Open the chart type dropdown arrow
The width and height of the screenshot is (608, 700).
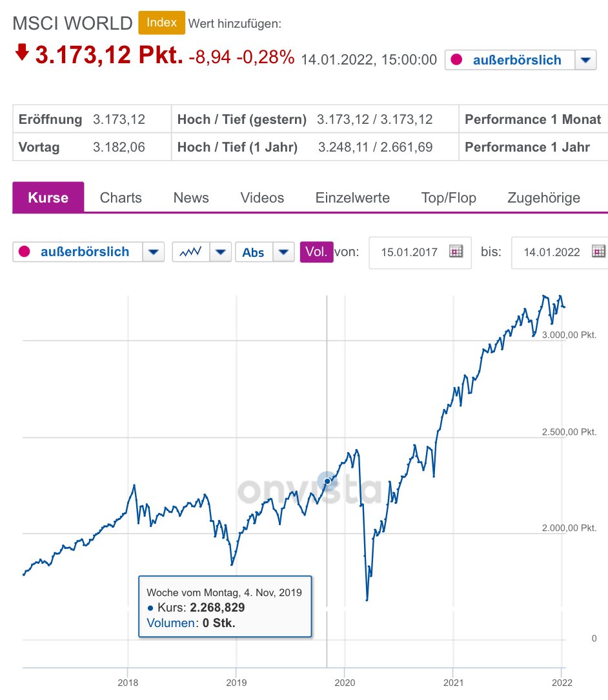(x=221, y=252)
